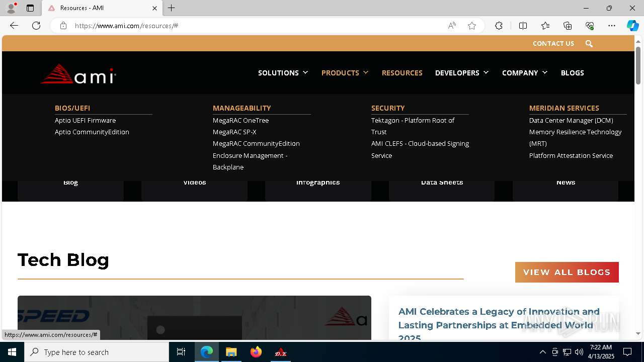The image size is (644, 362).
Task: Open the Edge profile avatar icon
Action: [x=11, y=8]
